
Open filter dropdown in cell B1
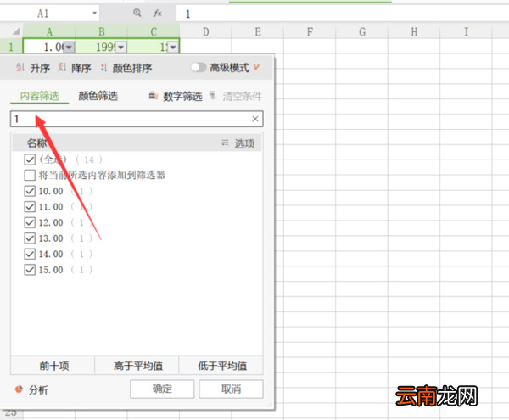[x=120, y=48]
